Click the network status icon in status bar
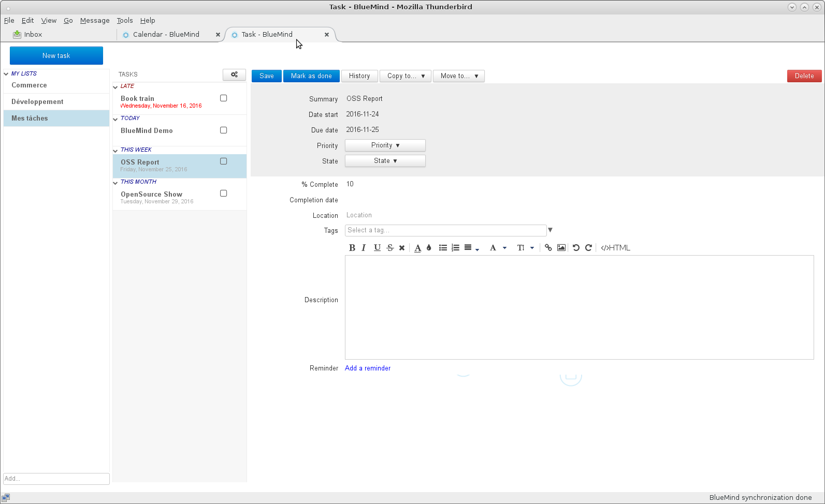Image resolution: width=825 pixels, height=504 pixels. tap(6, 497)
